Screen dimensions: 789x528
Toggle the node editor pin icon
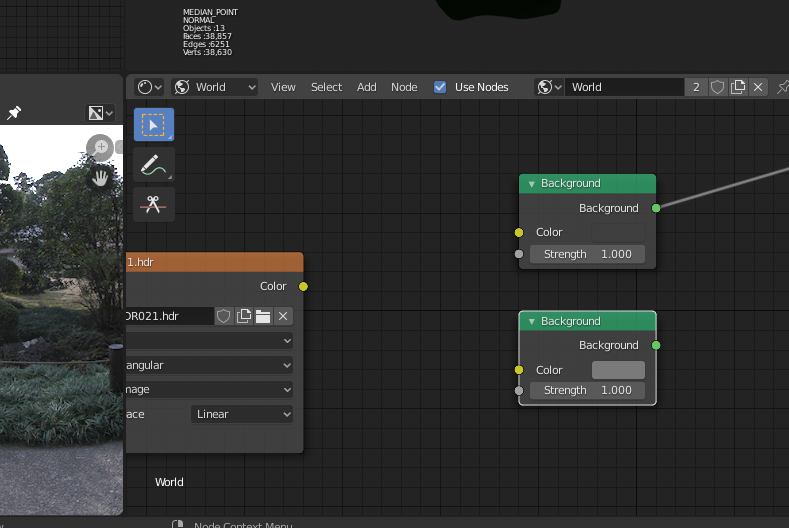click(782, 87)
